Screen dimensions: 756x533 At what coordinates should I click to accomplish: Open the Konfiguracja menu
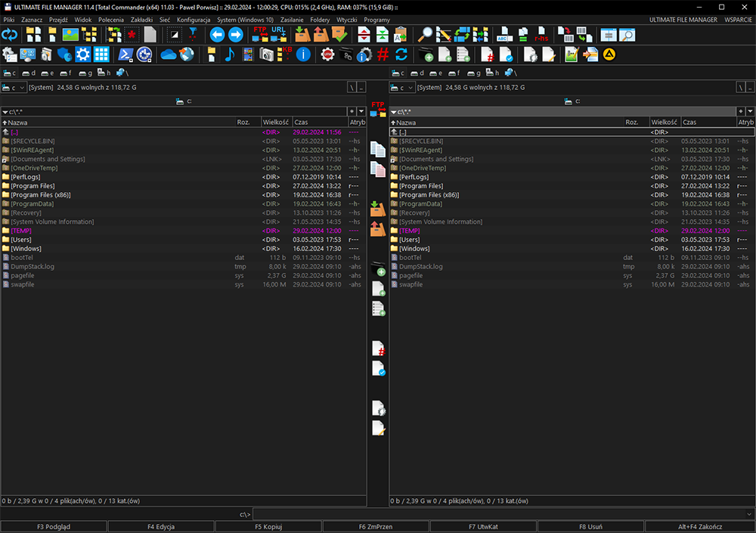[x=194, y=20]
